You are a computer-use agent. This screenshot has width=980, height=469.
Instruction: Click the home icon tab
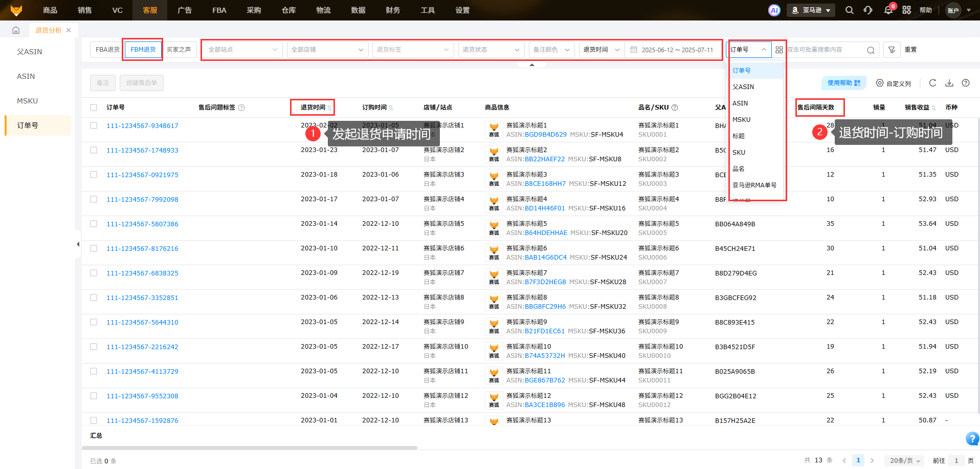tap(16, 30)
